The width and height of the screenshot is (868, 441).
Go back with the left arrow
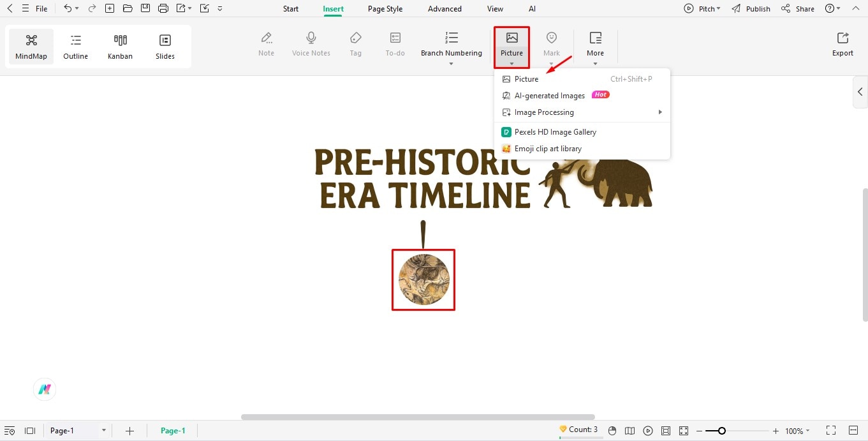coord(10,9)
